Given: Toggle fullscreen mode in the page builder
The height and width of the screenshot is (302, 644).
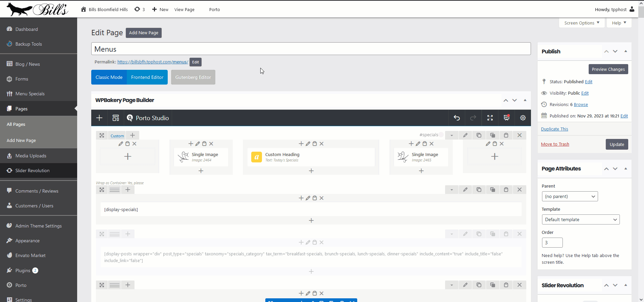Looking at the screenshot, I should (490, 118).
